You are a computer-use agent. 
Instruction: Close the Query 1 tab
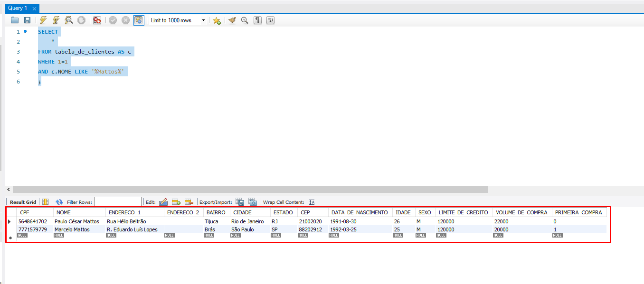tap(34, 9)
